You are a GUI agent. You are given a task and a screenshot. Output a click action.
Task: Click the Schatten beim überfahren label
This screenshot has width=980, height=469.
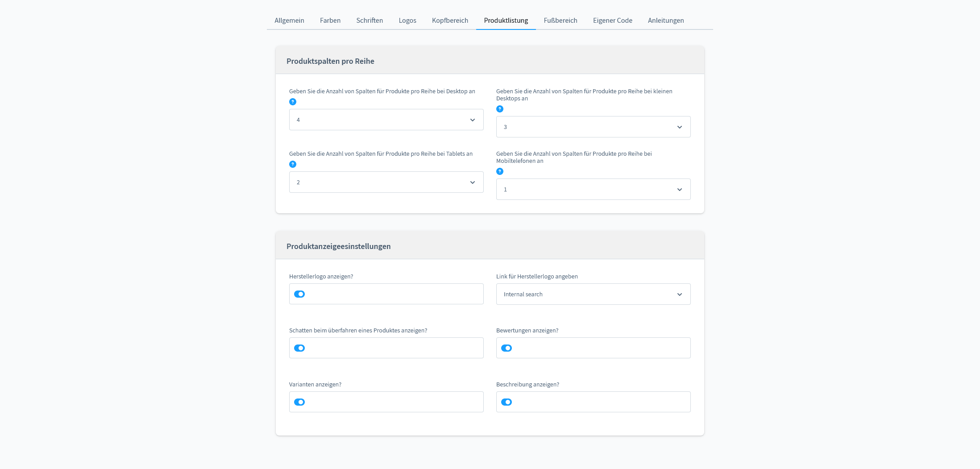(x=358, y=331)
